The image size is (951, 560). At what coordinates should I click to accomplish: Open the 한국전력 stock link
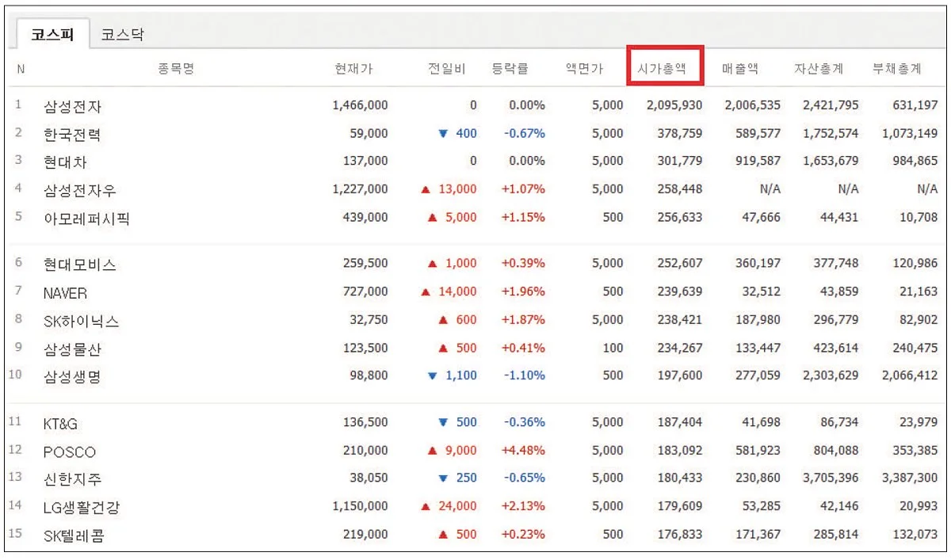pyautogui.click(x=72, y=134)
